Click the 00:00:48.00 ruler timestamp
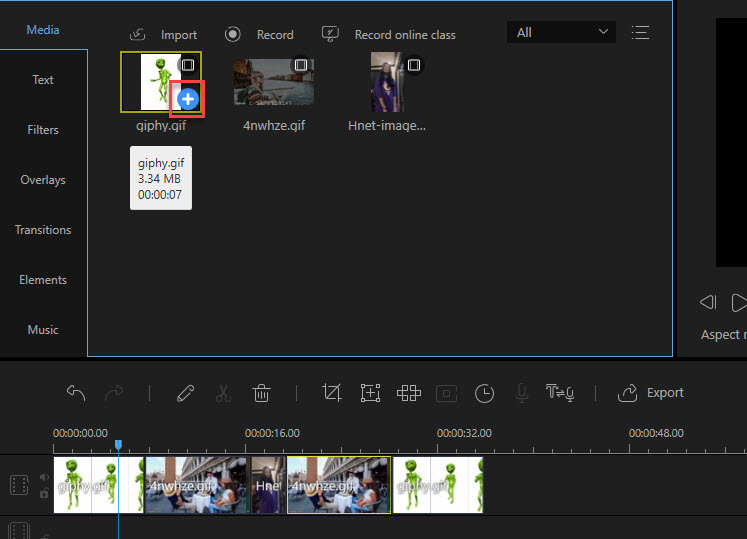The height and width of the screenshot is (539, 747). [x=656, y=433]
